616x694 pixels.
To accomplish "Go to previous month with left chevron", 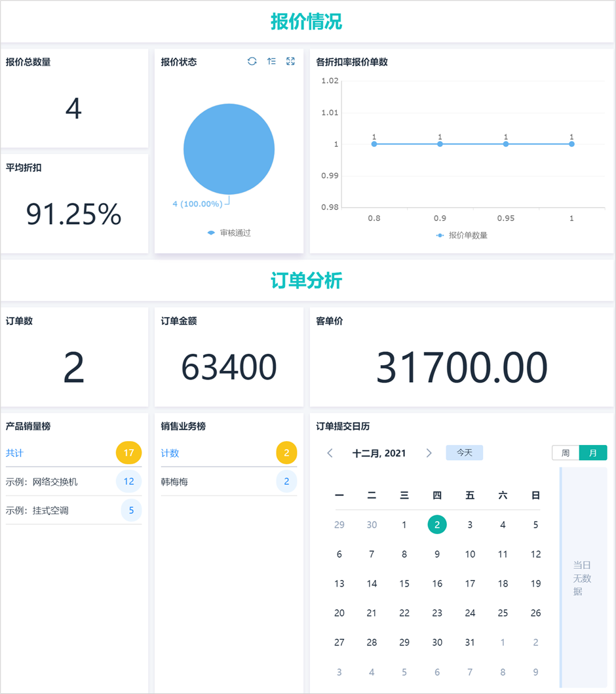I will coord(330,452).
